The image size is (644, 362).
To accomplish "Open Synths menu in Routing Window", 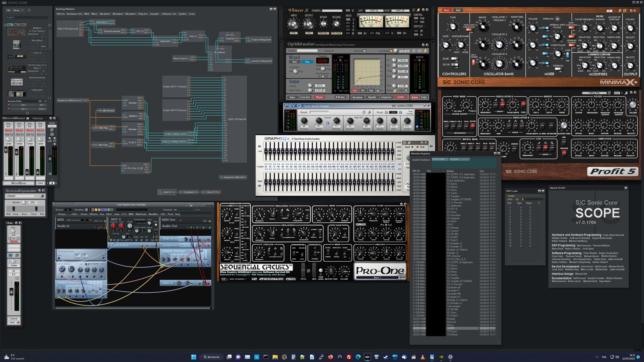I will 182,14.
